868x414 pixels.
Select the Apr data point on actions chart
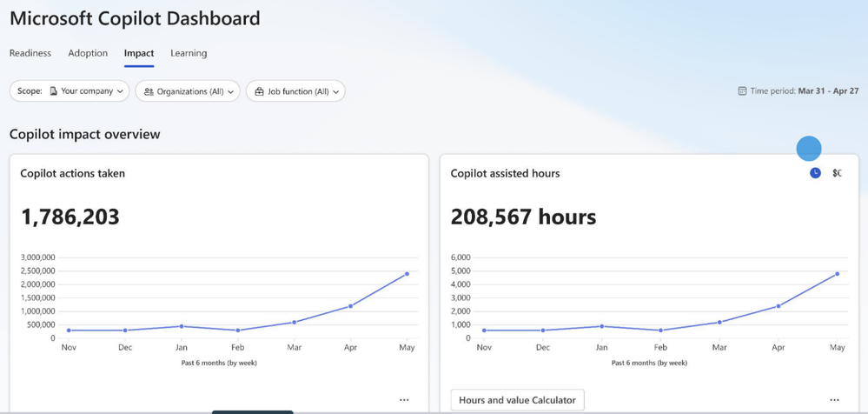click(x=350, y=306)
